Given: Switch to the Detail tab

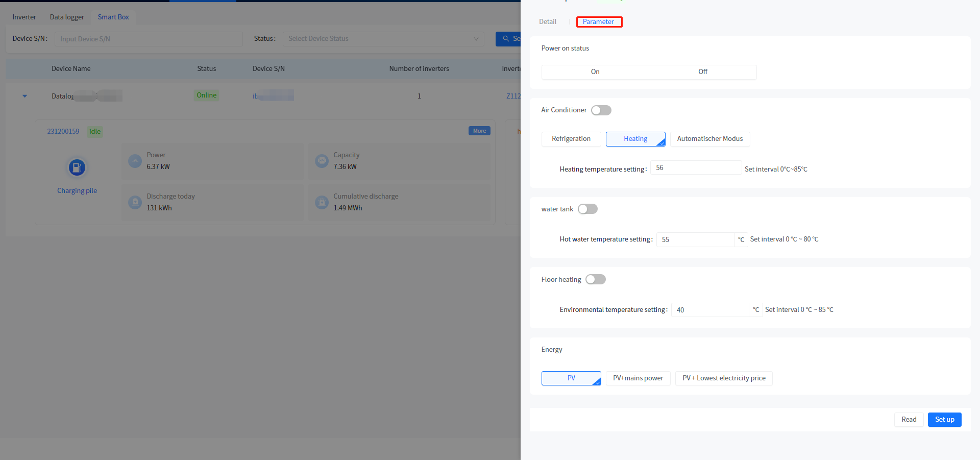Looking at the screenshot, I should coord(547,22).
